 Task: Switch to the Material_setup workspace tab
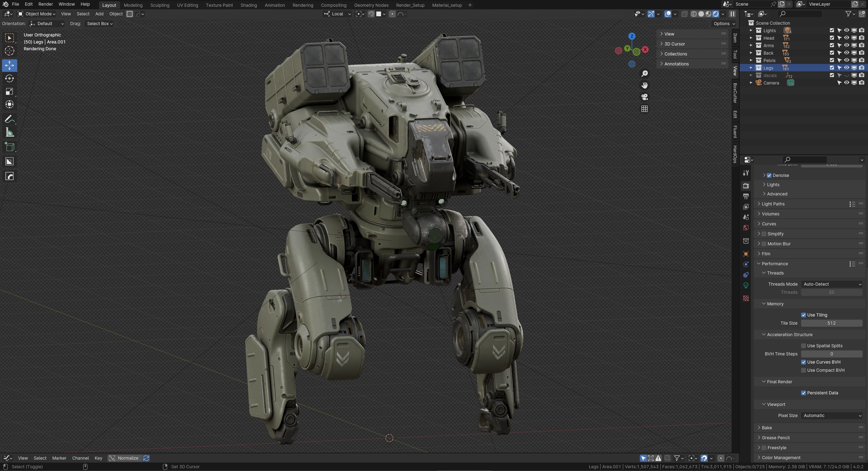pyautogui.click(x=447, y=5)
